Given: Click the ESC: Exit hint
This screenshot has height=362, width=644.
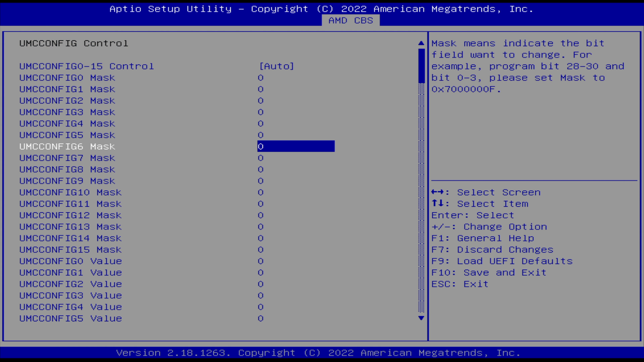Looking at the screenshot, I should 460,284.
